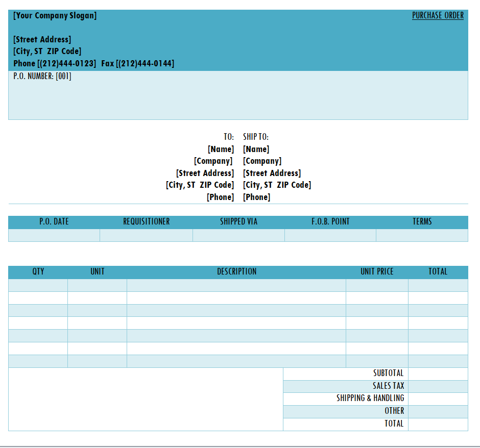Select [City, ST ZIP Code] under SHIP TO:
This screenshot has width=480, height=448.
pos(277,185)
